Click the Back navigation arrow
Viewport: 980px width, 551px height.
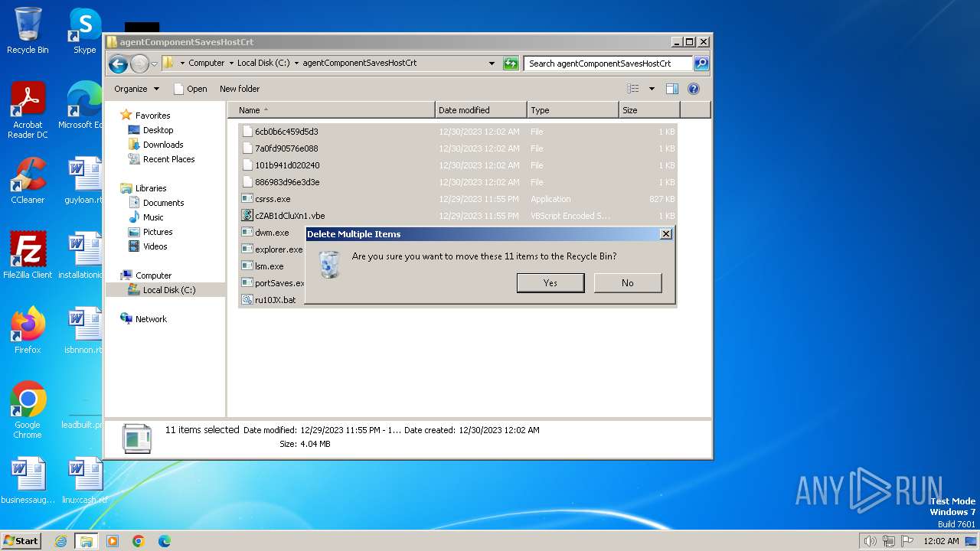click(118, 64)
